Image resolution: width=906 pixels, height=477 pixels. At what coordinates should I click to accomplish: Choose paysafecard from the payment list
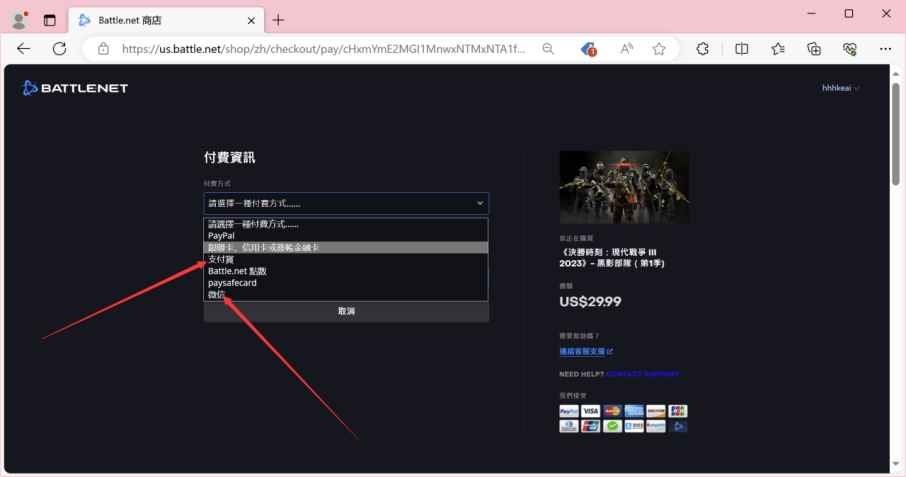346,283
